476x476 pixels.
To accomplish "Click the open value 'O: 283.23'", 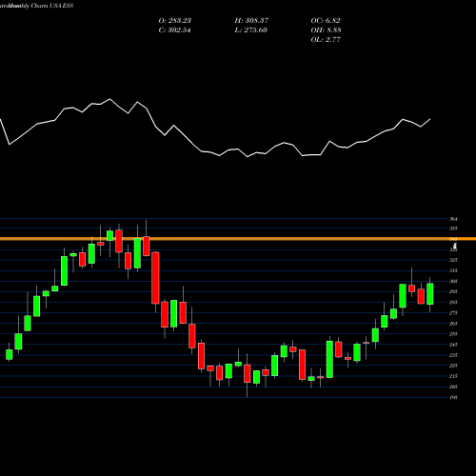I will 175,20.
